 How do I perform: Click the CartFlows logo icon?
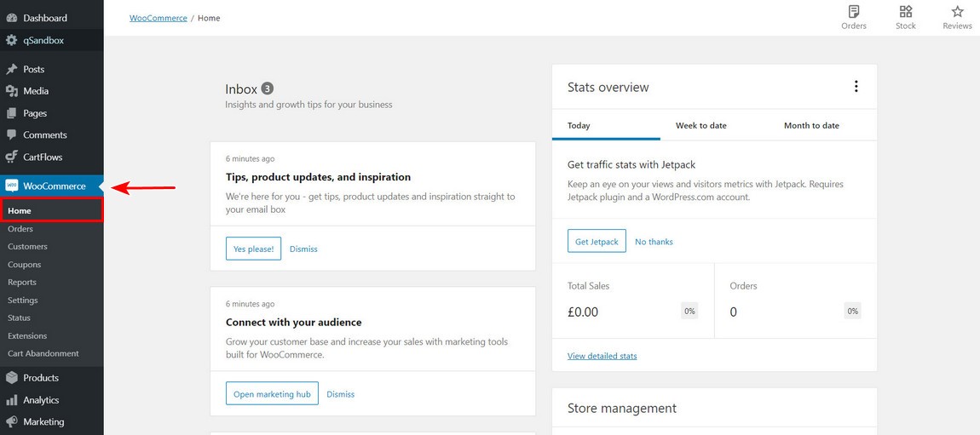click(x=11, y=157)
